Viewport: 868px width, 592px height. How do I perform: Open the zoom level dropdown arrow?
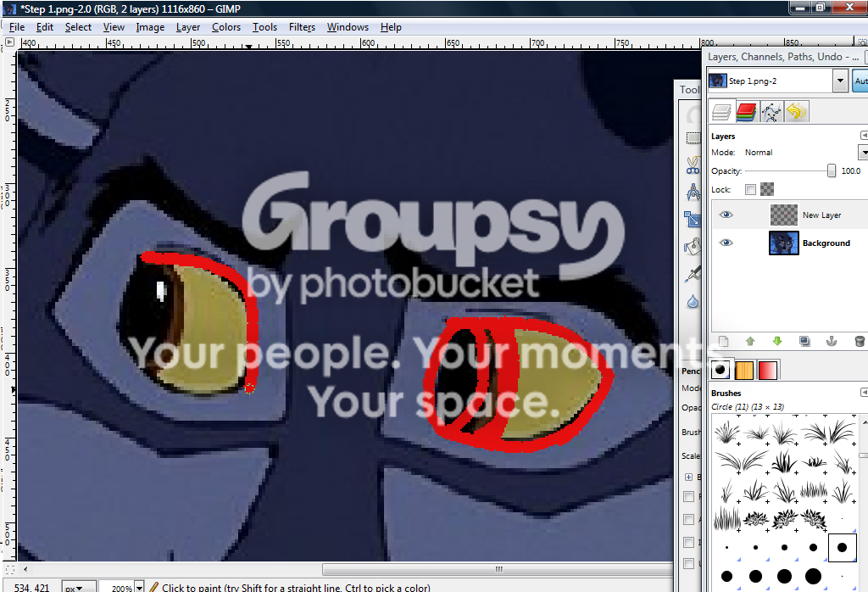pos(140,588)
